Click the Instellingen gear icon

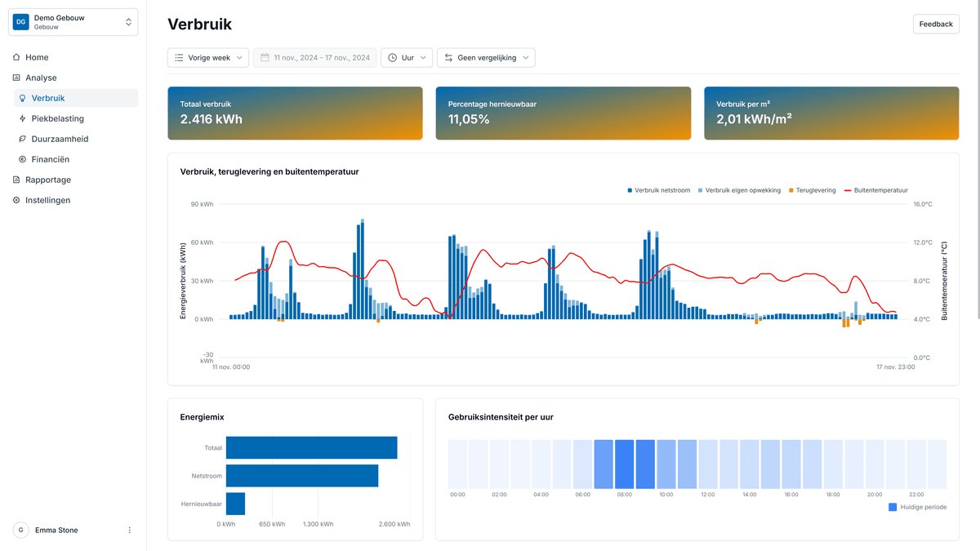[16, 200]
